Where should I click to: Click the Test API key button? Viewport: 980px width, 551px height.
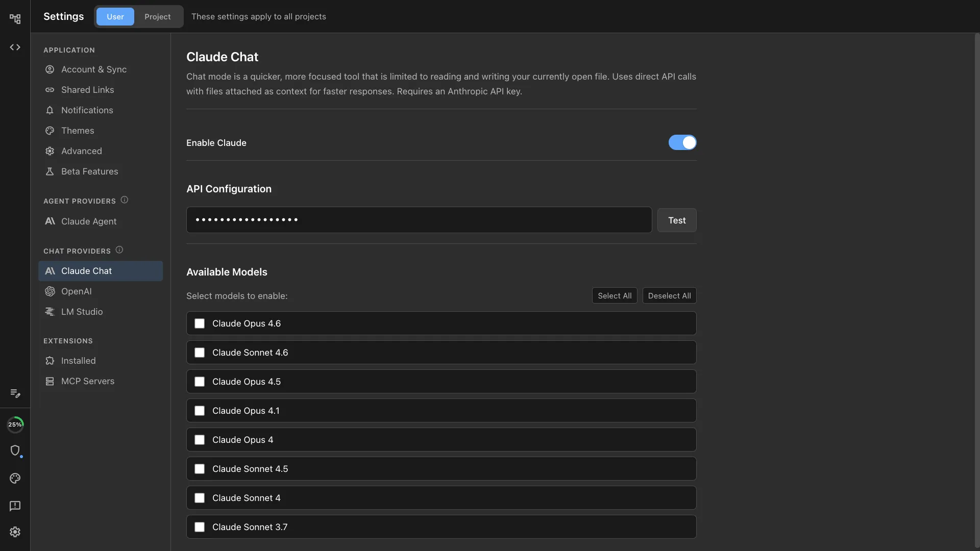(x=676, y=220)
